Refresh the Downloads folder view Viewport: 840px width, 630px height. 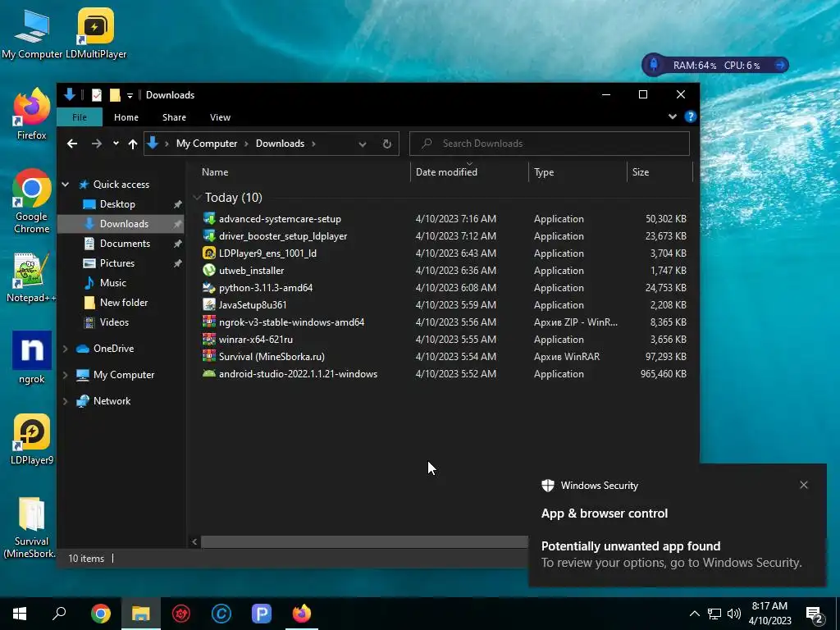[387, 144]
